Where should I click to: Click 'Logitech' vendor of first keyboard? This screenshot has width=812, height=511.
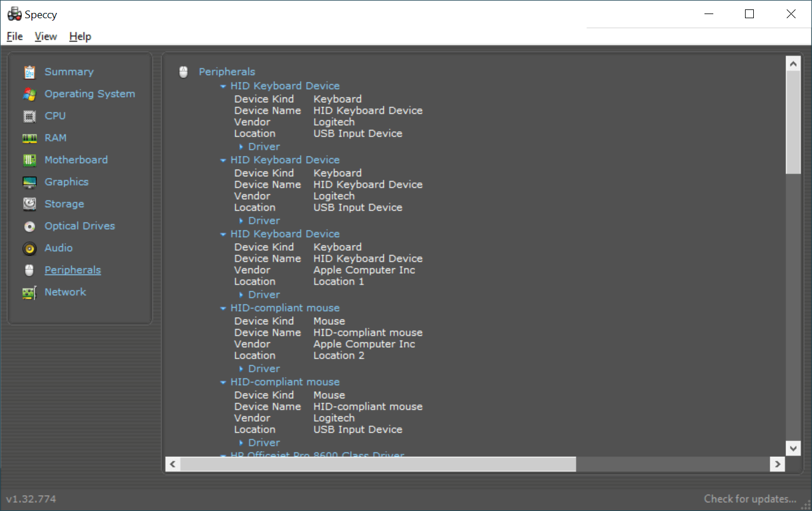click(334, 122)
